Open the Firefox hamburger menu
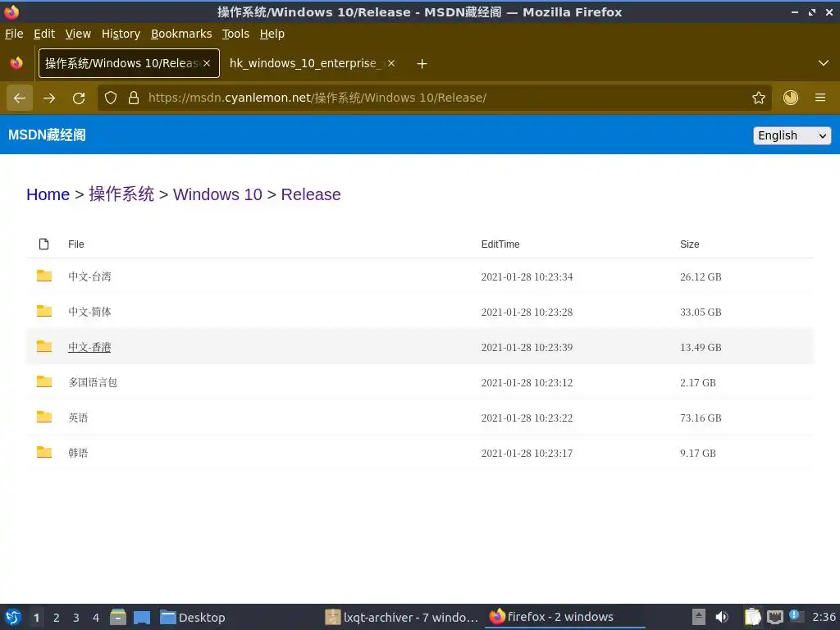This screenshot has height=630, width=840. [820, 98]
